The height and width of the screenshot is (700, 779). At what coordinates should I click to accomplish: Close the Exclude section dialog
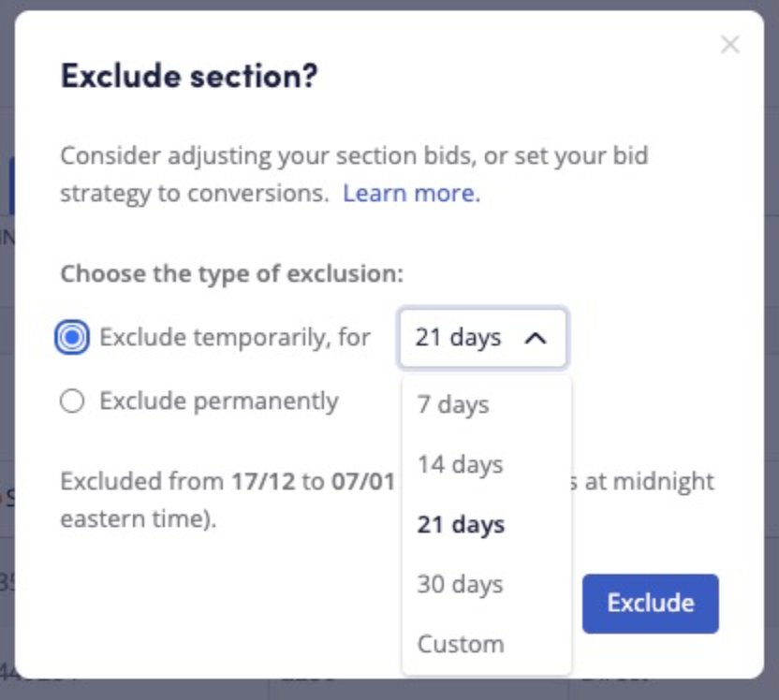729,45
